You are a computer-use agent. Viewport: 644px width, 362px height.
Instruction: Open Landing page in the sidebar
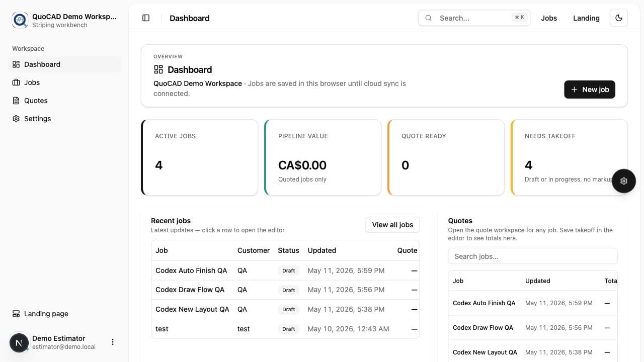tap(65, 314)
